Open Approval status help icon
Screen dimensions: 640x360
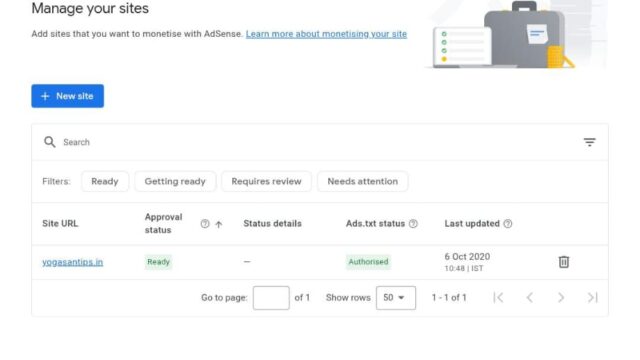[205, 224]
